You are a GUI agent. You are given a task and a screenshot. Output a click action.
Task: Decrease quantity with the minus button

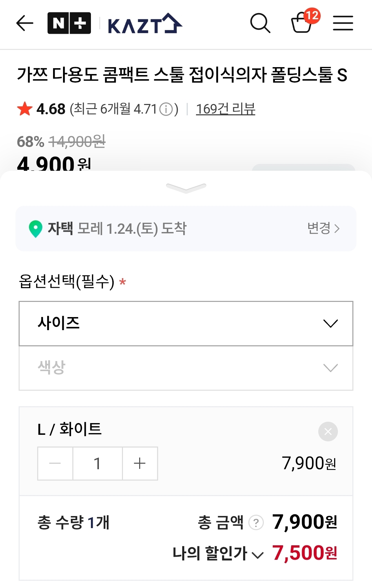55,463
